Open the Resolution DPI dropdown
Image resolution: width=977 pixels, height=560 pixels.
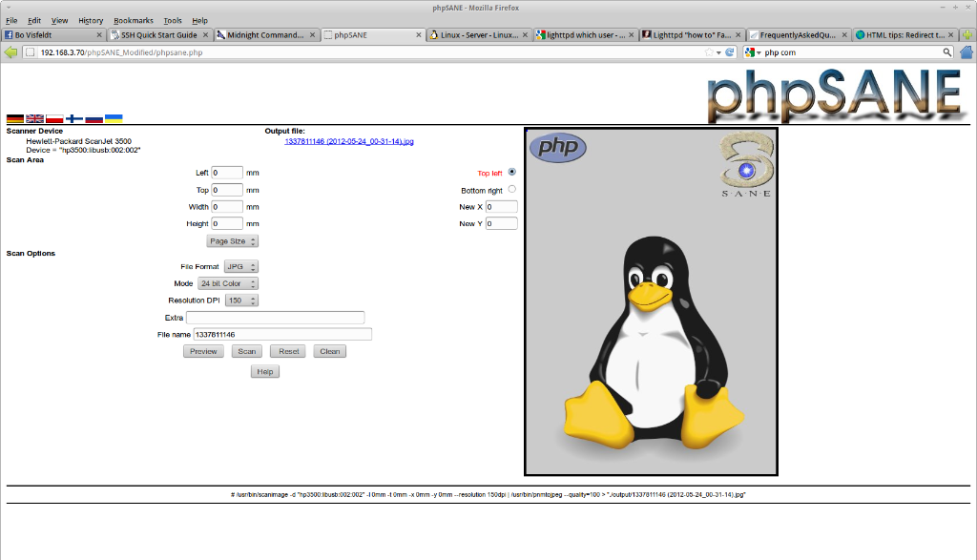(x=241, y=301)
